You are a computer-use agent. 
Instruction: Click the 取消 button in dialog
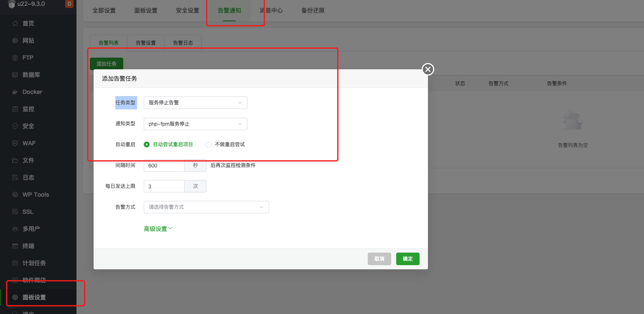point(379,259)
